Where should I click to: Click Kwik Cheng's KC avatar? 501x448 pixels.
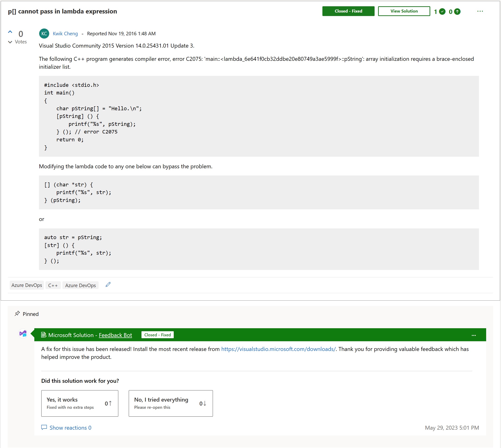pyautogui.click(x=44, y=33)
